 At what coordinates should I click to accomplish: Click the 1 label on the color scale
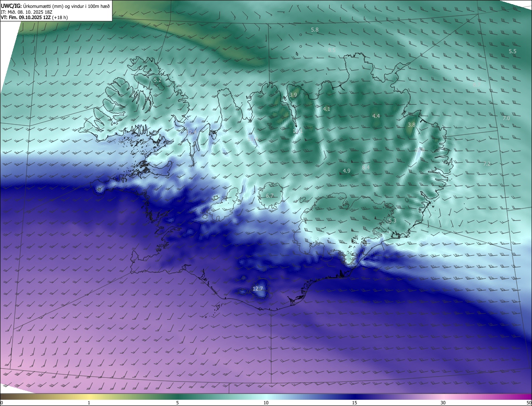click(89, 403)
